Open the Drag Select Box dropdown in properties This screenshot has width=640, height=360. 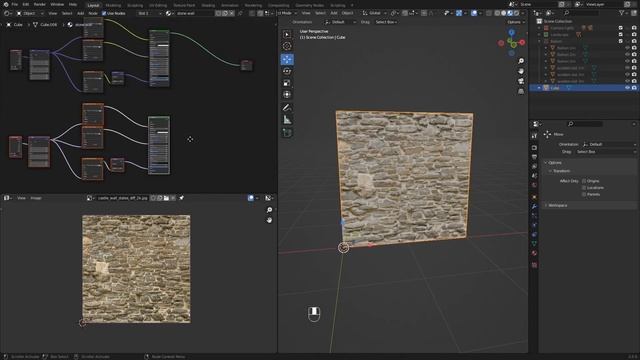coord(606,152)
